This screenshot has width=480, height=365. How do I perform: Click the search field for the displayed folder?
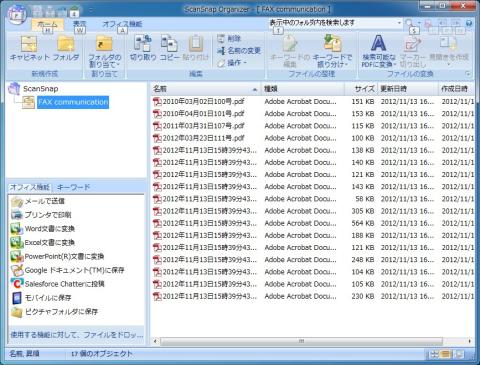[x=332, y=23]
